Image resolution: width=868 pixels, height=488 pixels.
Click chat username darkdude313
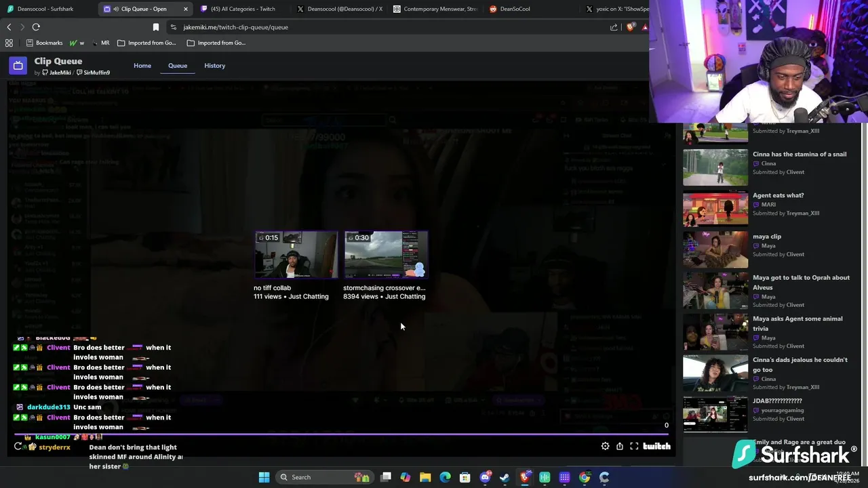pos(48,407)
